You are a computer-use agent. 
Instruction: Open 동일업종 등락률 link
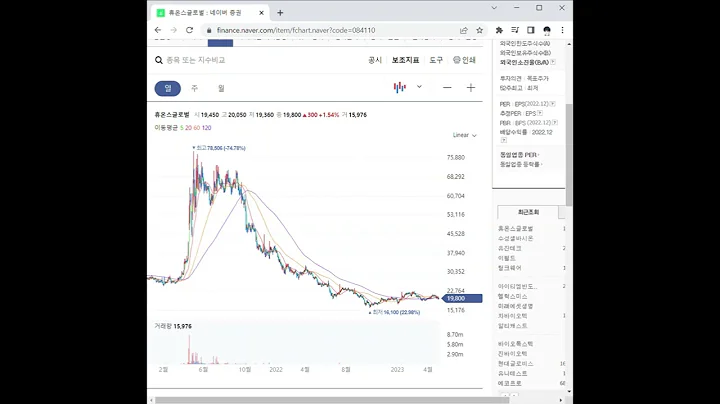pyautogui.click(x=521, y=164)
